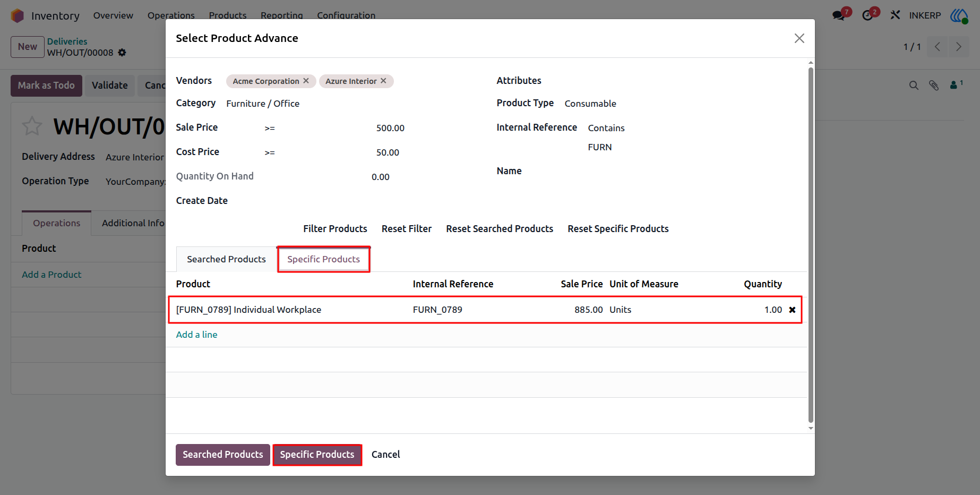Go to the next record
The image size is (980, 495).
tap(959, 47)
